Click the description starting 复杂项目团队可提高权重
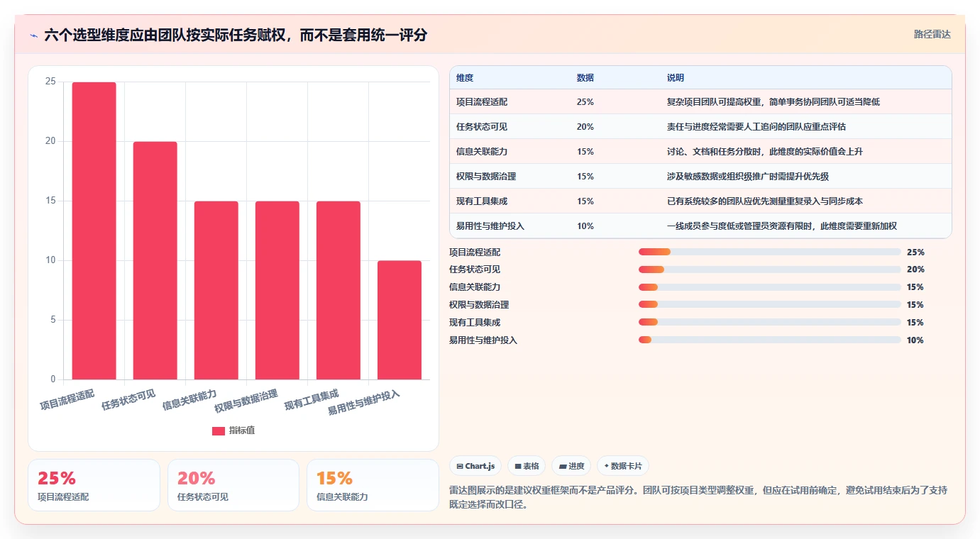The image size is (980, 539). coord(773,102)
